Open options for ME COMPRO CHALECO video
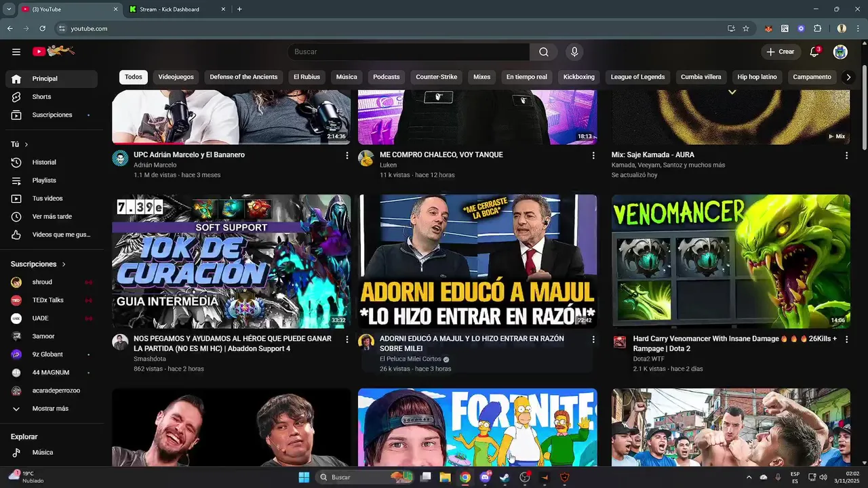The width and height of the screenshot is (868, 488). (x=593, y=155)
